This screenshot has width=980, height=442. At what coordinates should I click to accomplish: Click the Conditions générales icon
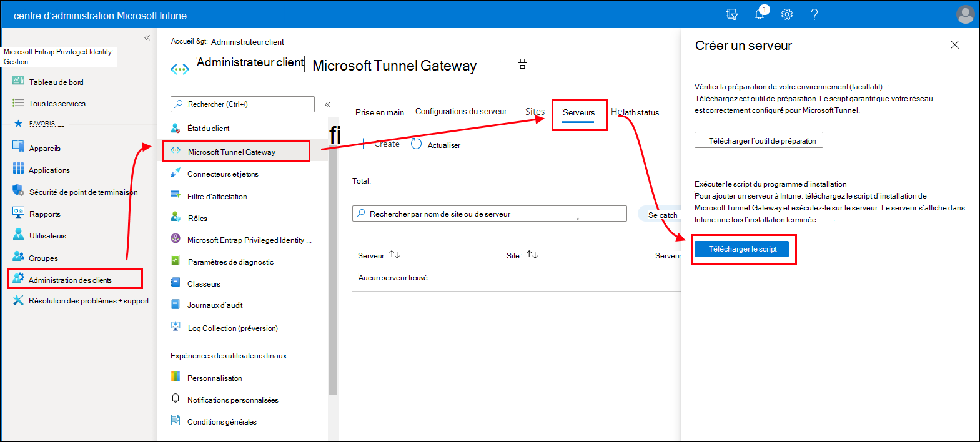pyautogui.click(x=176, y=420)
